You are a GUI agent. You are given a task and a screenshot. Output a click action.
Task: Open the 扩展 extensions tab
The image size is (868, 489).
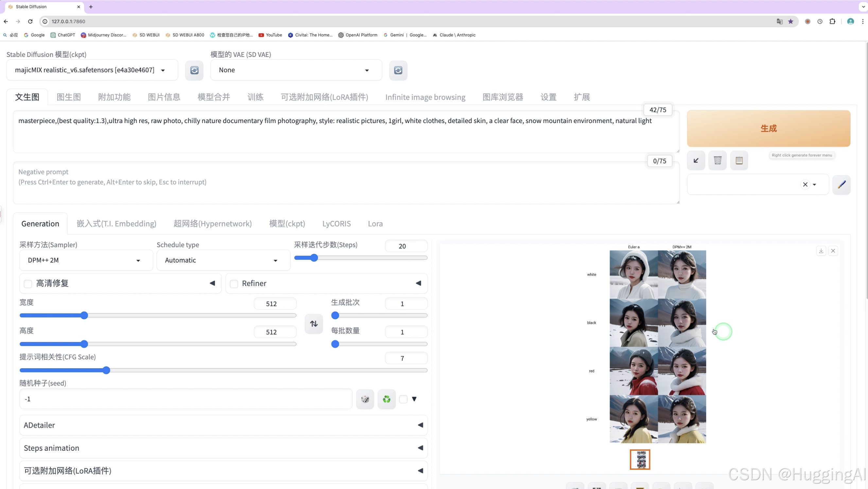click(x=582, y=97)
